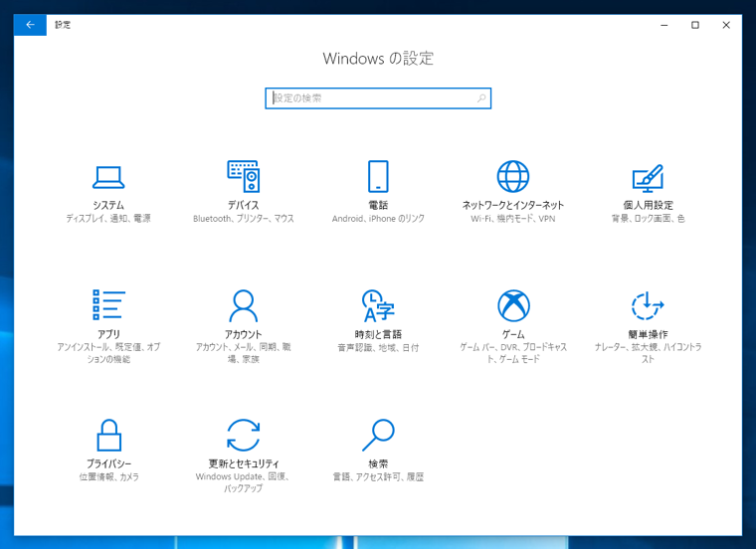The width and height of the screenshot is (756, 549).
Task: Click 'Wi-Fi、機内モード、VPN' description
Action: pyautogui.click(x=513, y=219)
